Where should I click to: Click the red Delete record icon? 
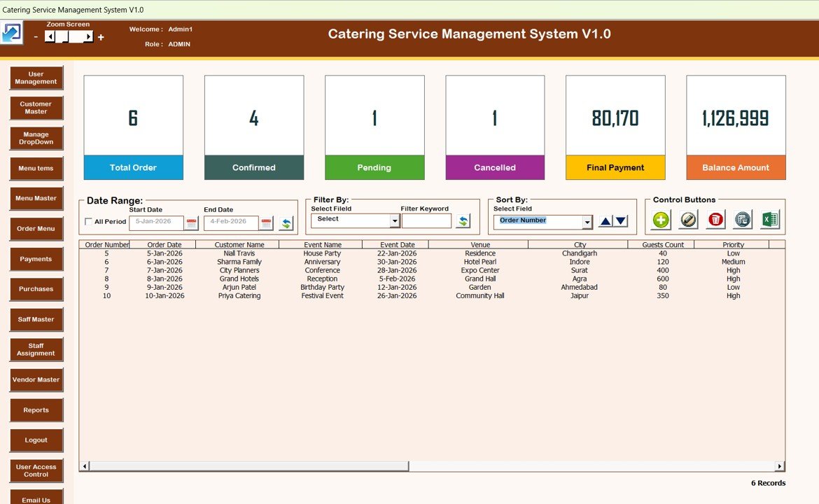[x=715, y=220]
